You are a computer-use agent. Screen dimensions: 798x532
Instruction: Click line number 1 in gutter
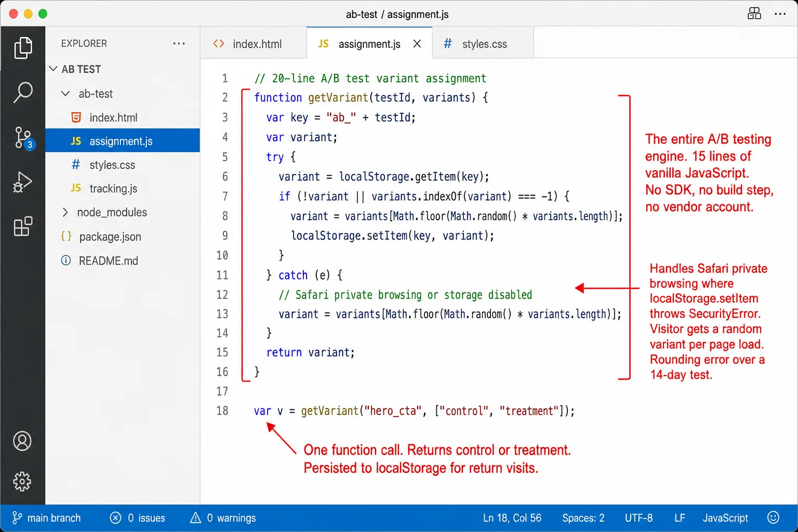(225, 78)
